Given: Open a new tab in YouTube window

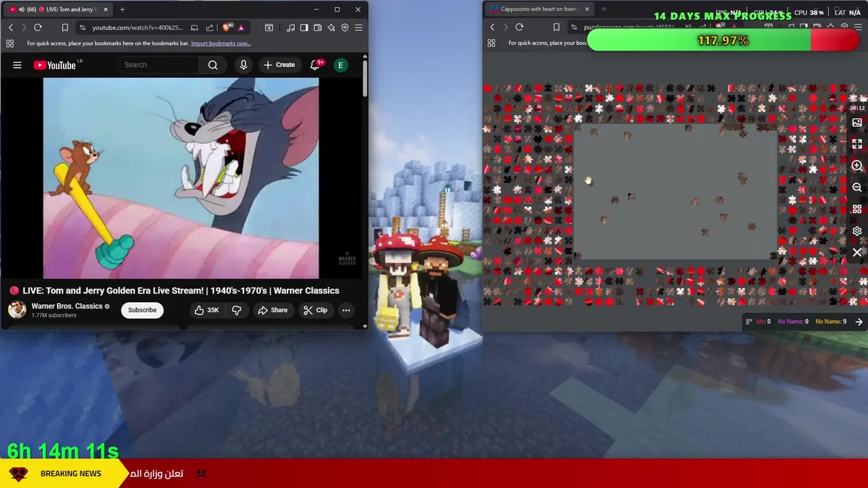Looking at the screenshot, I should pyautogui.click(x=122, y=9).
